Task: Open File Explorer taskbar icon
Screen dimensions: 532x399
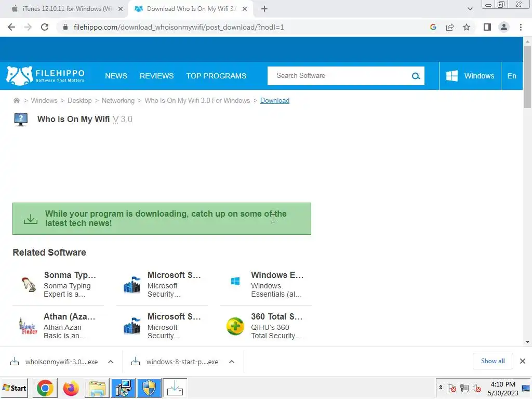Action: pyautogui.click(x=97, y=388)
